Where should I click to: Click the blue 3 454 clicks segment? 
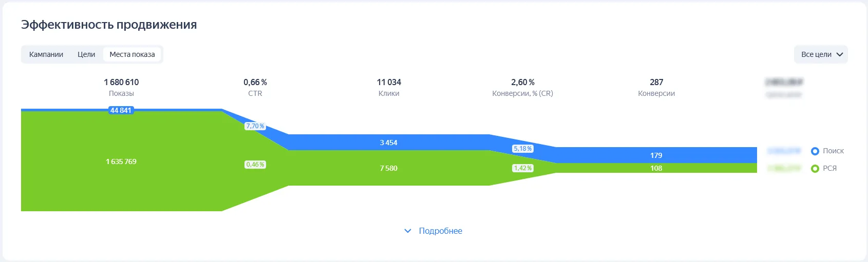tap(389, 143)
